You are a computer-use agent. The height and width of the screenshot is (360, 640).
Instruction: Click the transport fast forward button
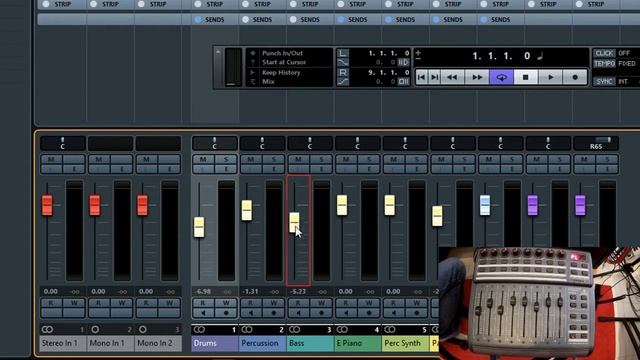point(477,77)
